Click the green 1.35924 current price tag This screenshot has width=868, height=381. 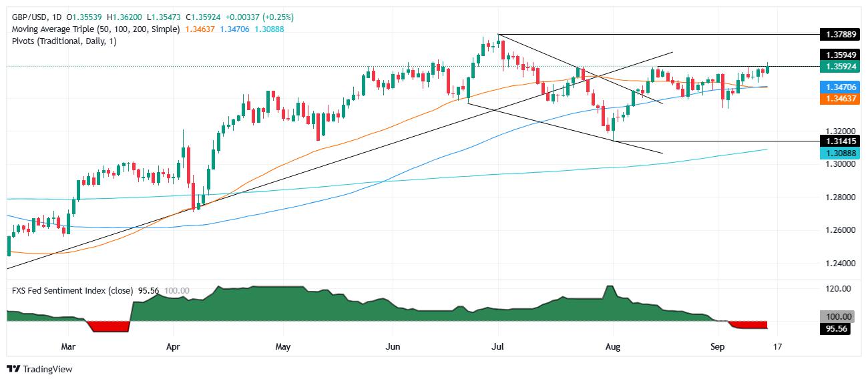[836, 67]
